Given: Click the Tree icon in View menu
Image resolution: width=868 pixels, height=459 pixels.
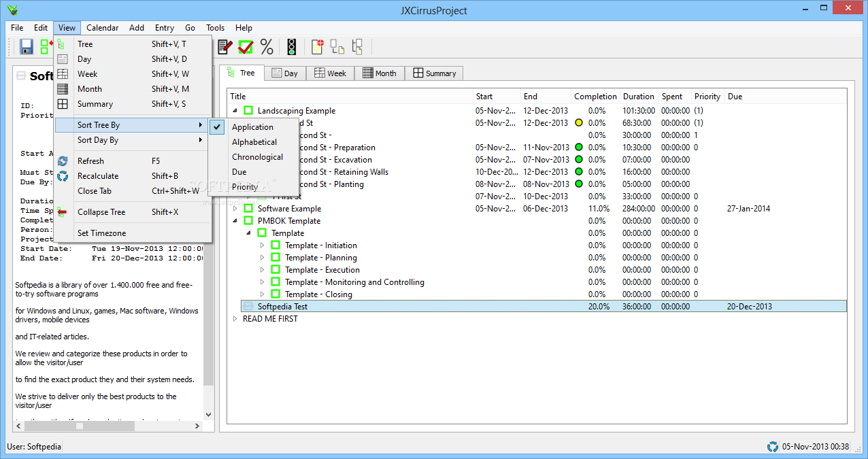Looking at the screenshot, I should pyautogui.click(x=63, y=44).
